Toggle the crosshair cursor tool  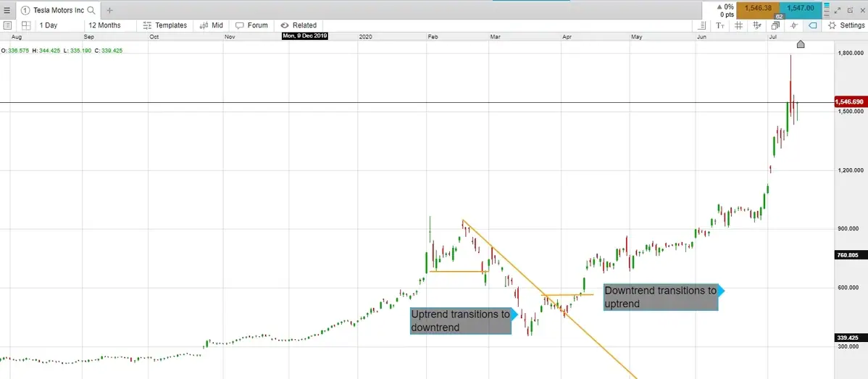pos(794,25)
